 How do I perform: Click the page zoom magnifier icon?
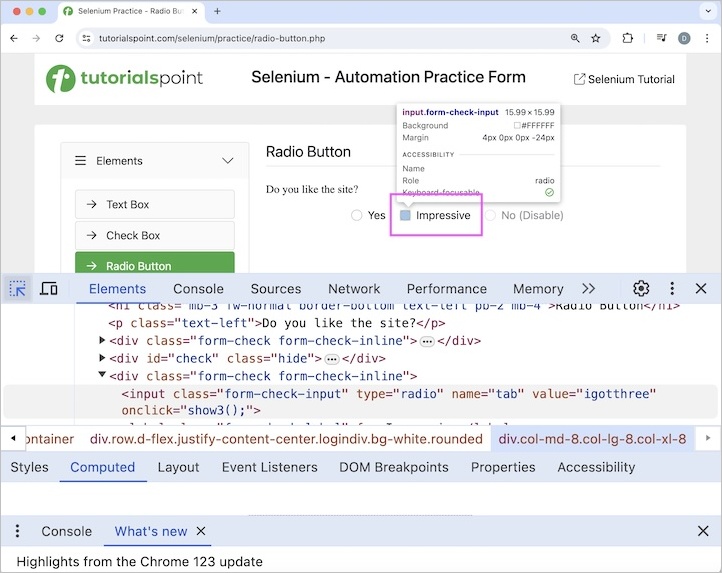[575, 38]
